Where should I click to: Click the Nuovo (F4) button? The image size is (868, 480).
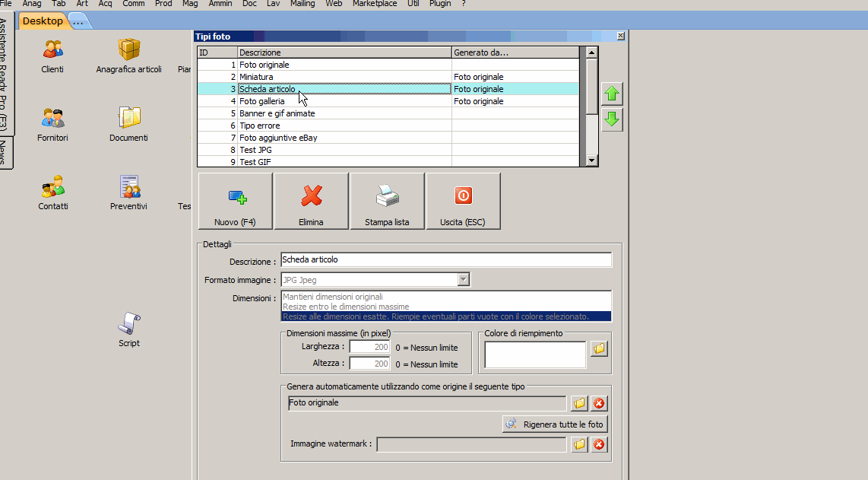[x=236, y=201]
